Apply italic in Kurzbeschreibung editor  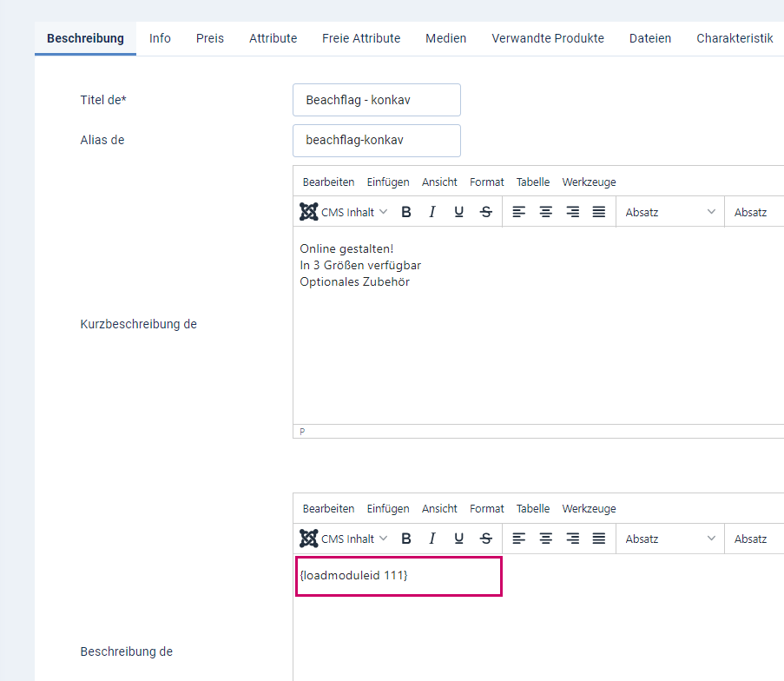432,212
